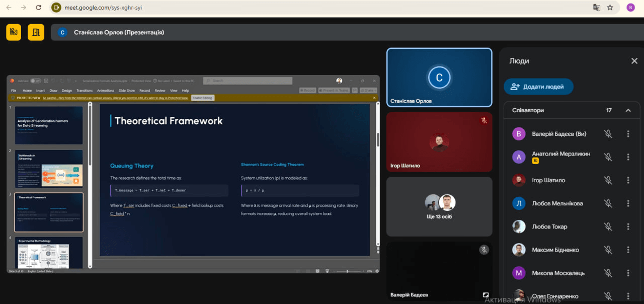Collapse the Співавтори participants list

[x=628, y=110]
